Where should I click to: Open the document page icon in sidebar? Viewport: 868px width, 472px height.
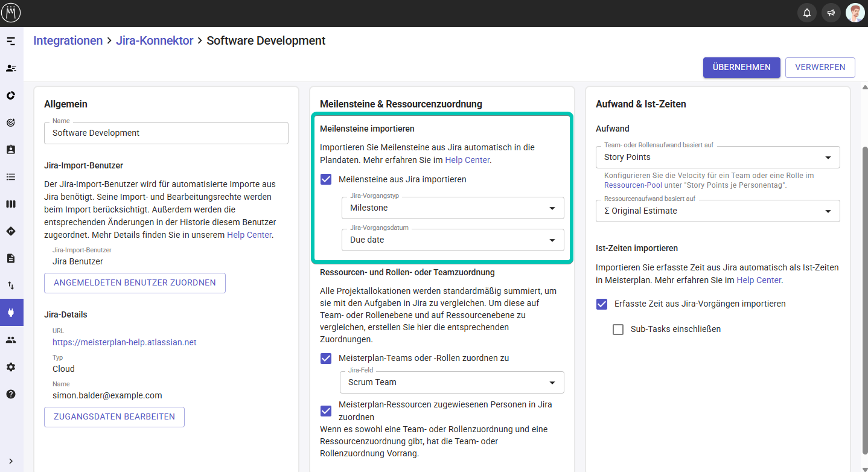pyautogui.click(x=11, y=258)
